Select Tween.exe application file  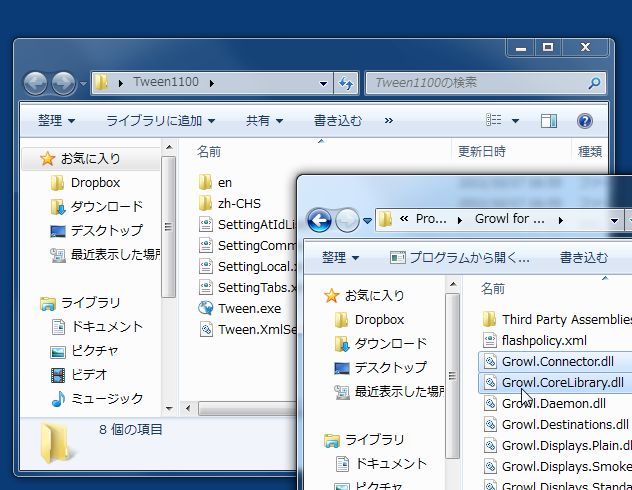(240, 309)
